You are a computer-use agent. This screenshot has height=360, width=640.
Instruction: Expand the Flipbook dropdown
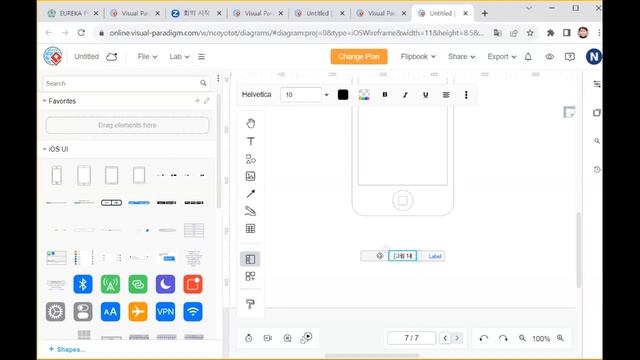pyautogui.click(x=418, y=57)
